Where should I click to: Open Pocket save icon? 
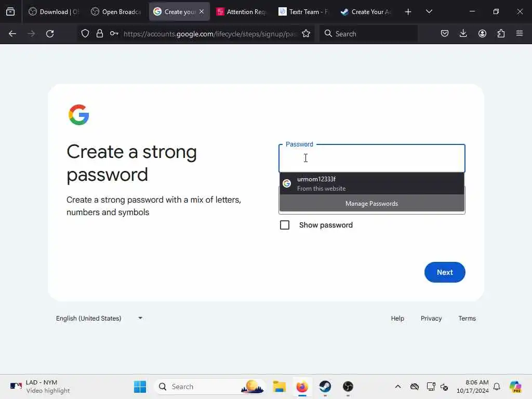pos(445,34)
